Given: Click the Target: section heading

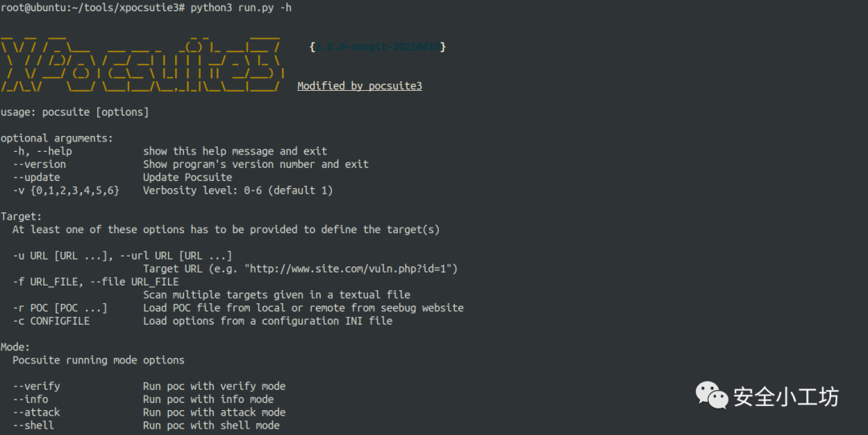Looking at the screenshot, I should pos(21,216).
